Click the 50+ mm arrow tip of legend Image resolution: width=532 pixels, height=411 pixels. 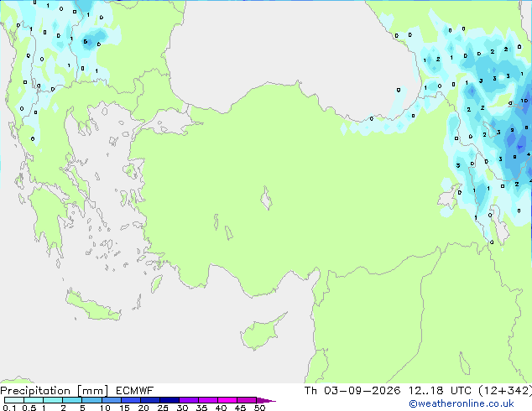click(x=266, y=400)
